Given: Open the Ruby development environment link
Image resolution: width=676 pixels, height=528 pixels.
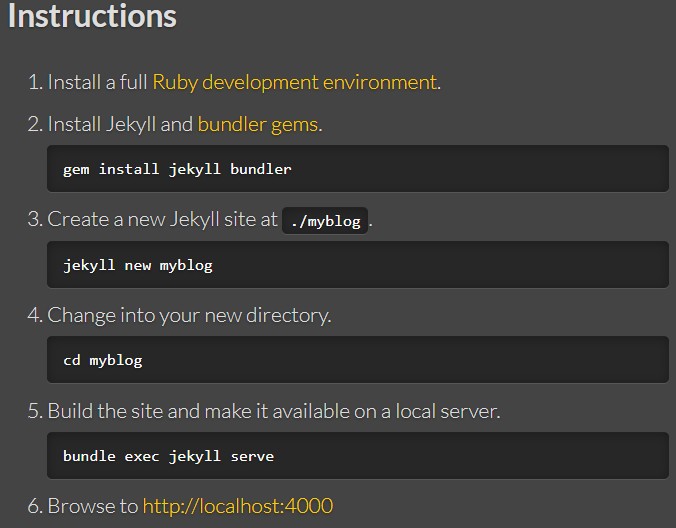Looking at the screenshot, I should [x=295, y=83].
